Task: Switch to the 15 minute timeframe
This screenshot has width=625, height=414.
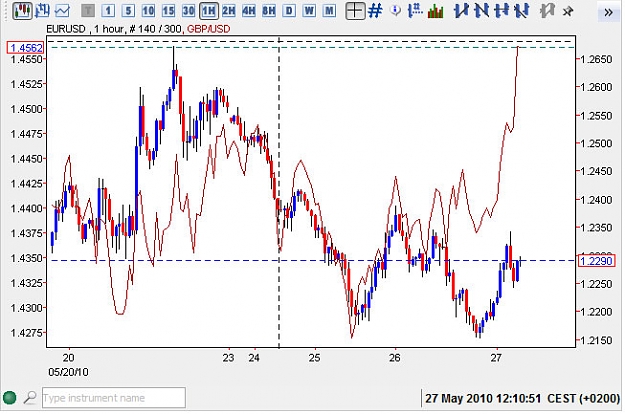Action: coord(168,11)
